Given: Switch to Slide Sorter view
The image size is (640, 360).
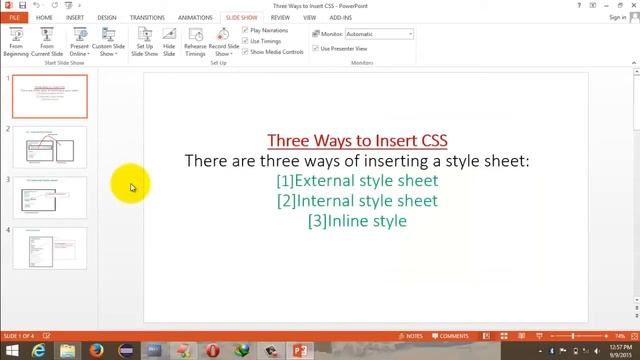Looking at the screenshot, I should (x=504, y=336).
